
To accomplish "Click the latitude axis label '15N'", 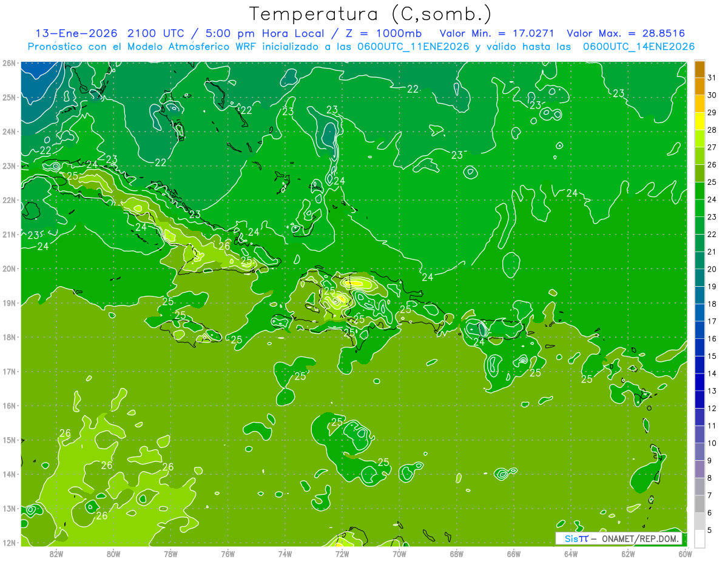I will coord(8,440).
